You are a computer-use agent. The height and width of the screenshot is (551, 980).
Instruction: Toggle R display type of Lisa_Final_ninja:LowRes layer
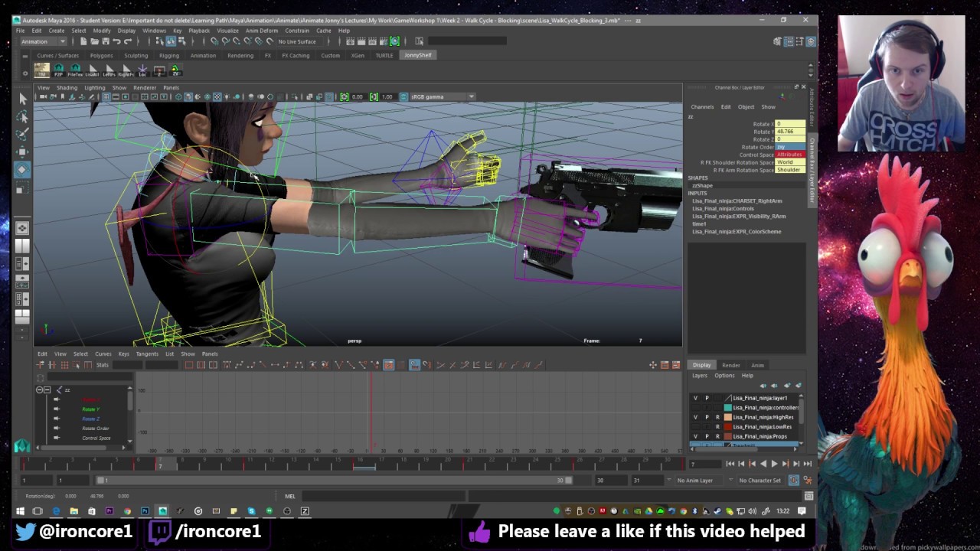[717, 426]
